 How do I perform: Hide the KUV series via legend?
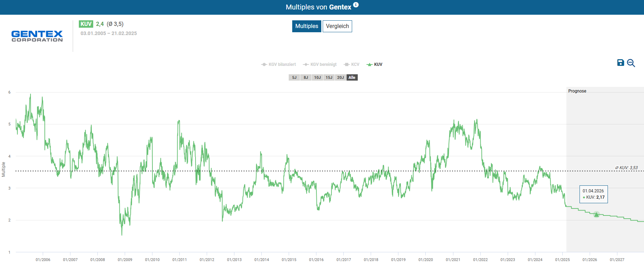tap(375, 64)
